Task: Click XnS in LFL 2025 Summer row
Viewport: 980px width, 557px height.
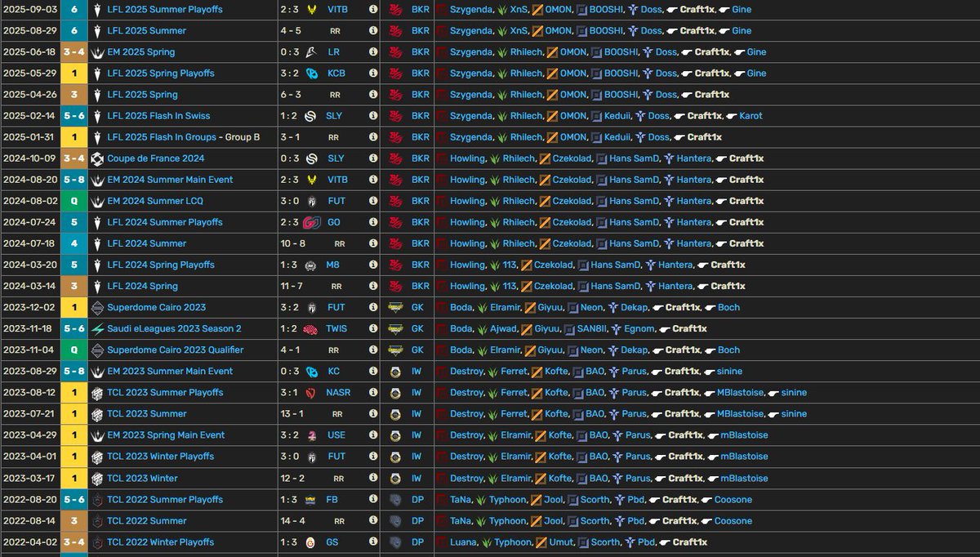Action: click(x=519, y=30)
